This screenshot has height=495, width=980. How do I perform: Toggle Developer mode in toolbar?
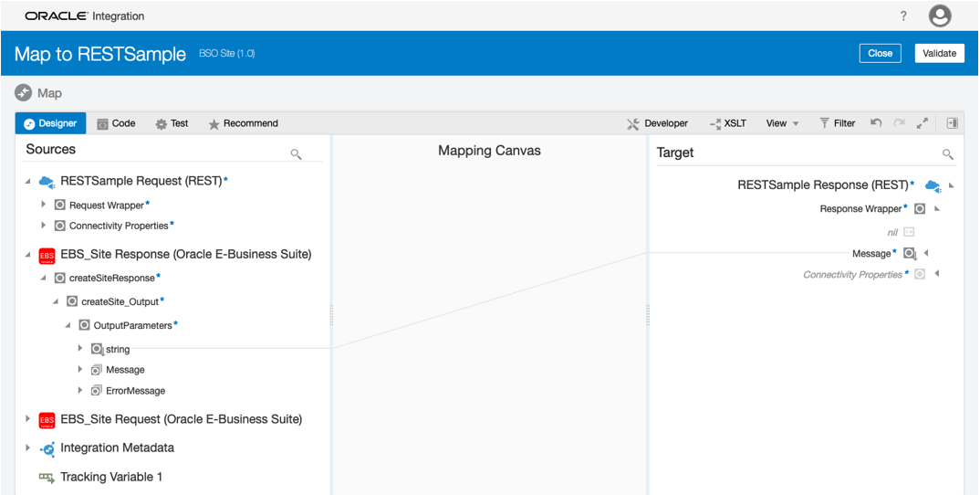(658, 123)
